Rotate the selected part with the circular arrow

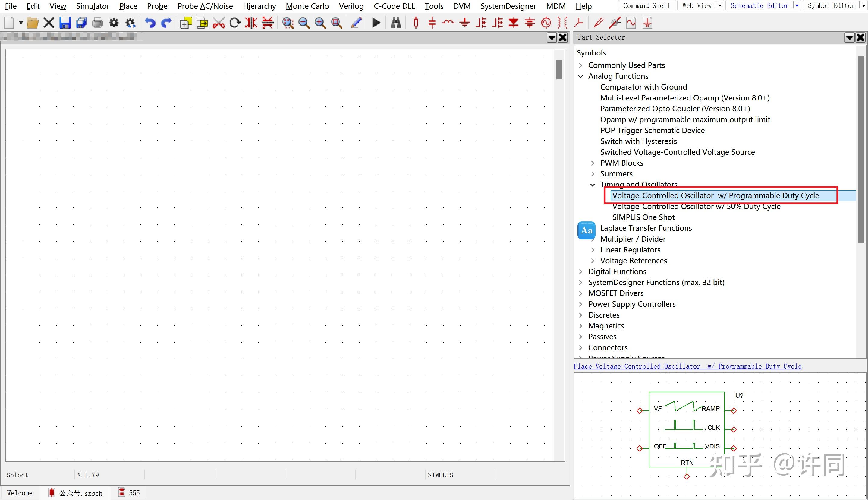[235, 23]
